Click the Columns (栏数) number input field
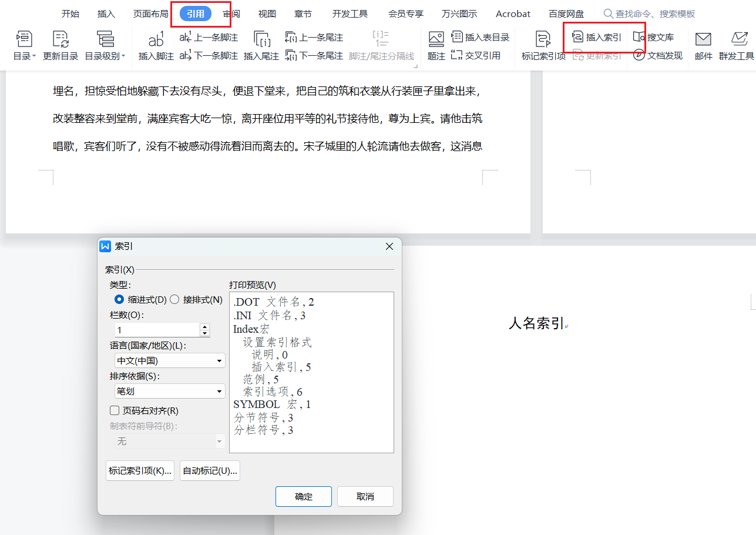756x535 pixels. pyautogui.click(x=157, y=330)
